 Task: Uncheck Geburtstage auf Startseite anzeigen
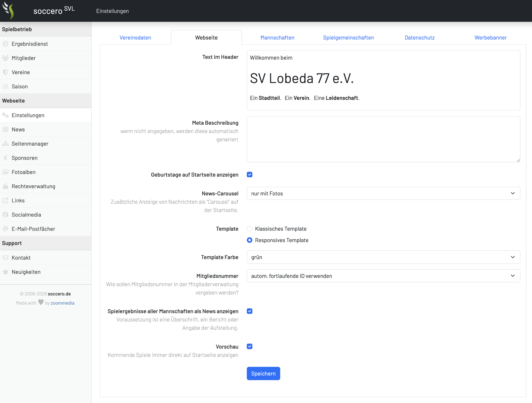pyautogui.click(x=250, y=175)
